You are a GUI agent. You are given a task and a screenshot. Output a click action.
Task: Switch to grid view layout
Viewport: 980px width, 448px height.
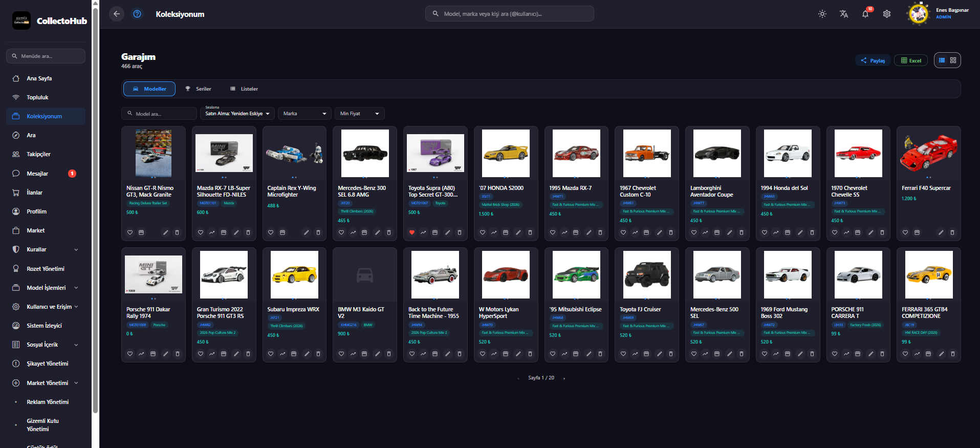pos(953,60)
